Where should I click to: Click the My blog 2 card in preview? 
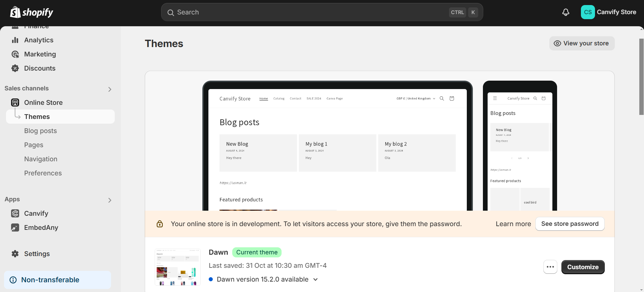point(417,153)
